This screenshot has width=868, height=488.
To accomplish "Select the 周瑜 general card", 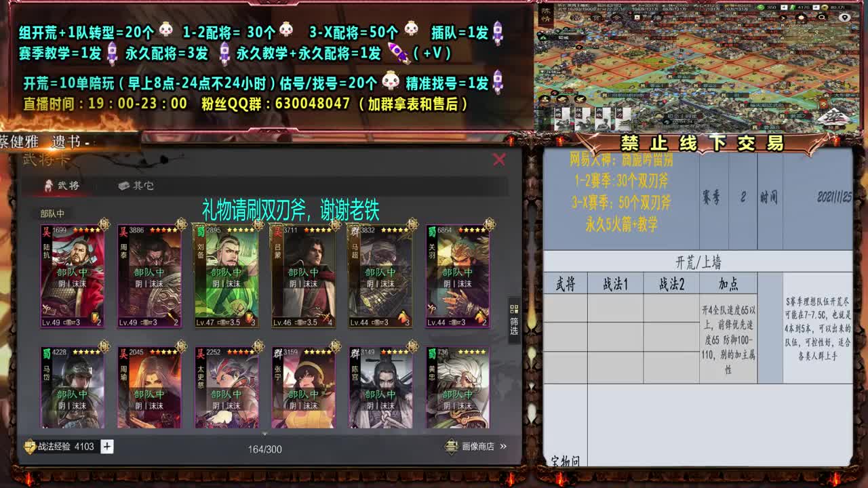I will [x=149, y=387].
